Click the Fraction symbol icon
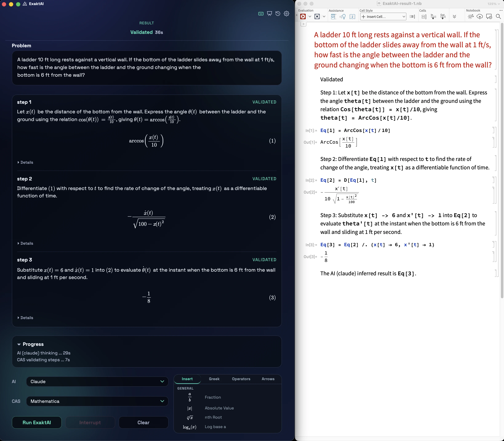 click(190, 397)
